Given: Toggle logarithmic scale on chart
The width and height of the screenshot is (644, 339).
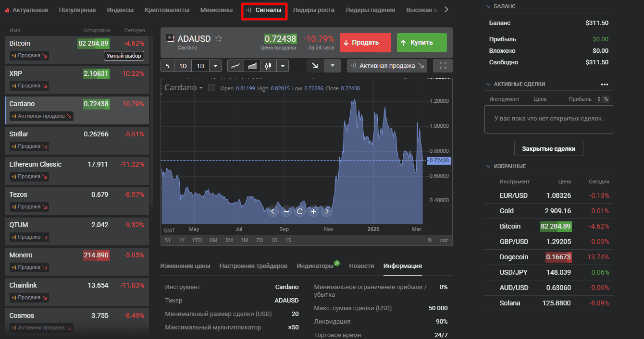Looking at the screenshot, I should click(x=444, y=240).
